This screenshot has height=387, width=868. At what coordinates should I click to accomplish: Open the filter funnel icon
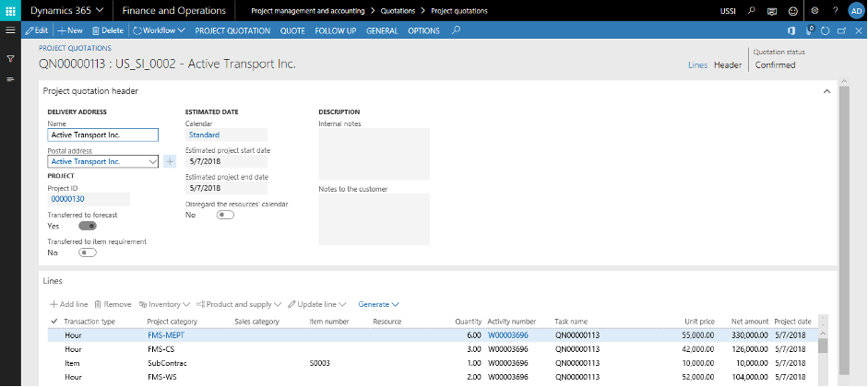tap(10, 58)
